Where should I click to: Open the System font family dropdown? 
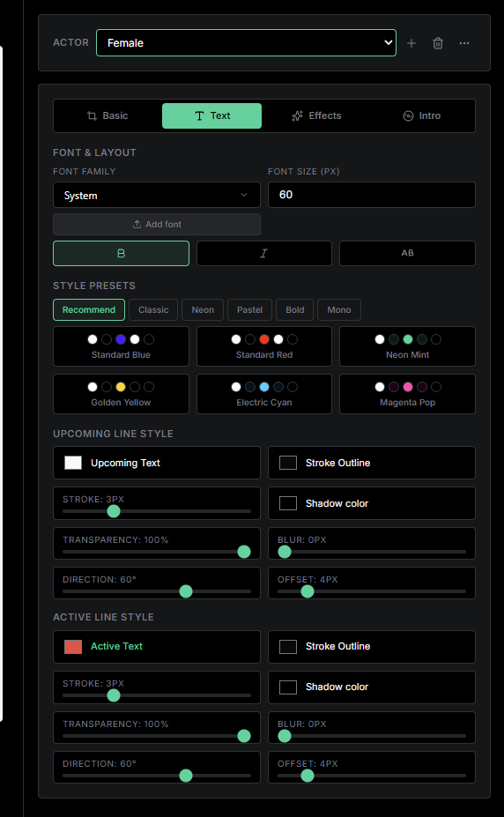click(x=157, y=195)
